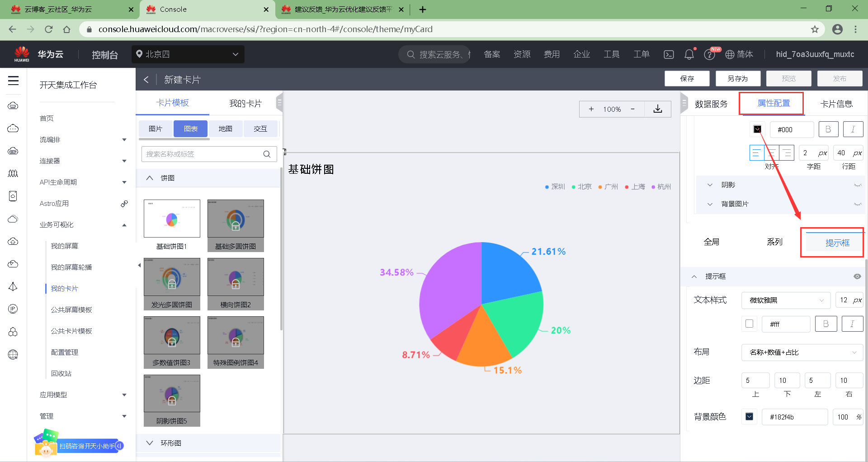Open 回收站 in the sidebar
Image resolution: width=868 pixels, height=462 pixels.
click(x=61, y=374)
